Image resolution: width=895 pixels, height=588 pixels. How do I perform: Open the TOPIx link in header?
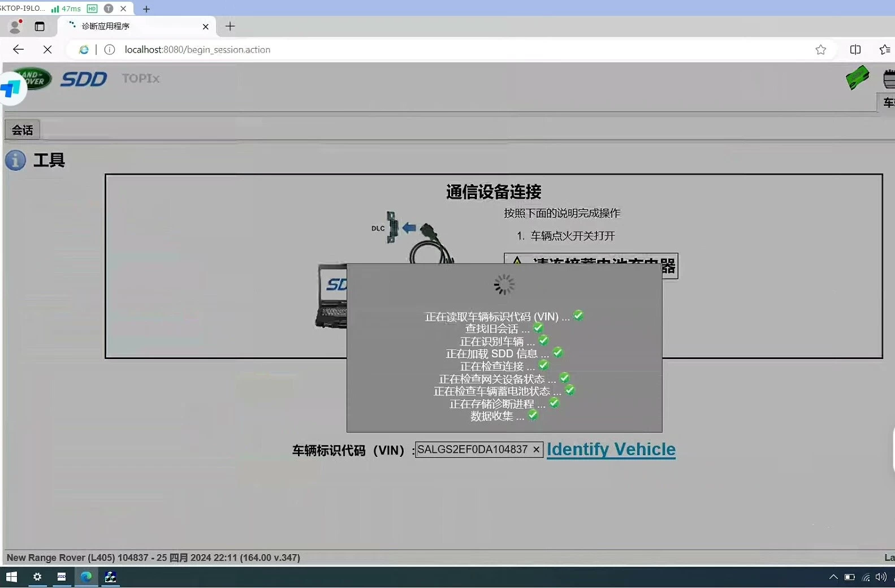coord(141,79)
